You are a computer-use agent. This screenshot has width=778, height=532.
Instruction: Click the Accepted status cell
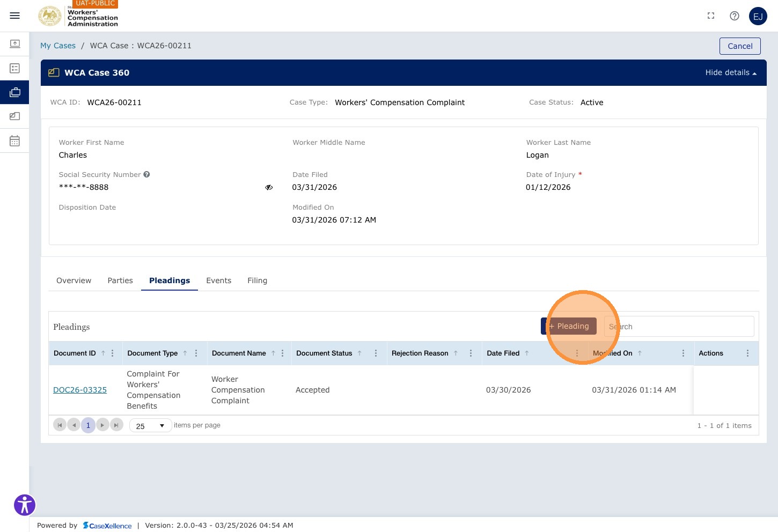click(x=313, y=390)
